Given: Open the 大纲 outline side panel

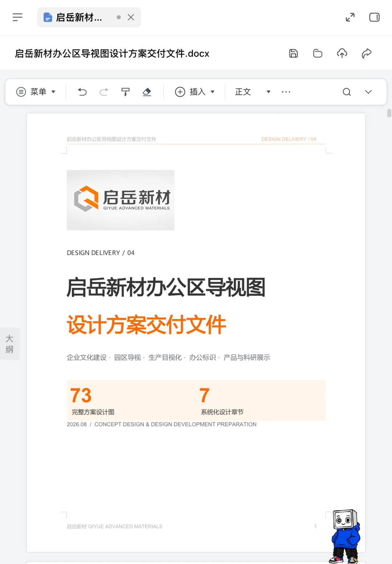Looking at the screenshot, I should point(9,344).
